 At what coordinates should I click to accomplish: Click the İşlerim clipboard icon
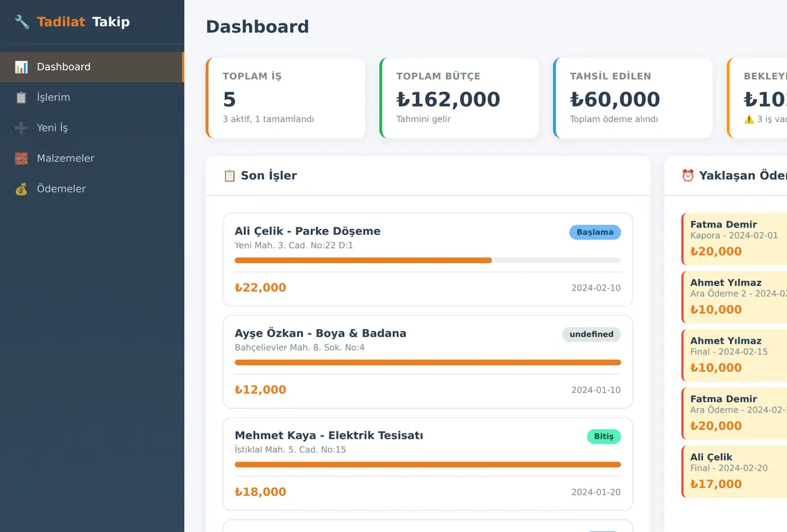tap(21, 97)
